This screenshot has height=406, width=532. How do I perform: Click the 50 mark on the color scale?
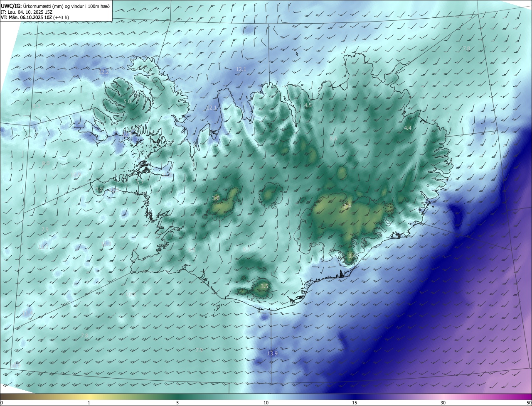[529, 403]
